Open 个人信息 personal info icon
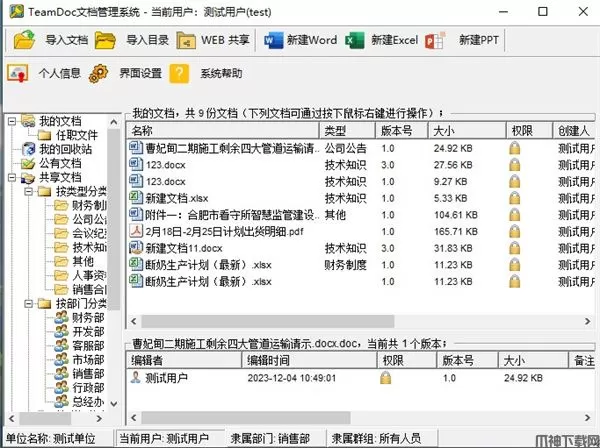The image size is (600, 448). click(x=18, y=73)
